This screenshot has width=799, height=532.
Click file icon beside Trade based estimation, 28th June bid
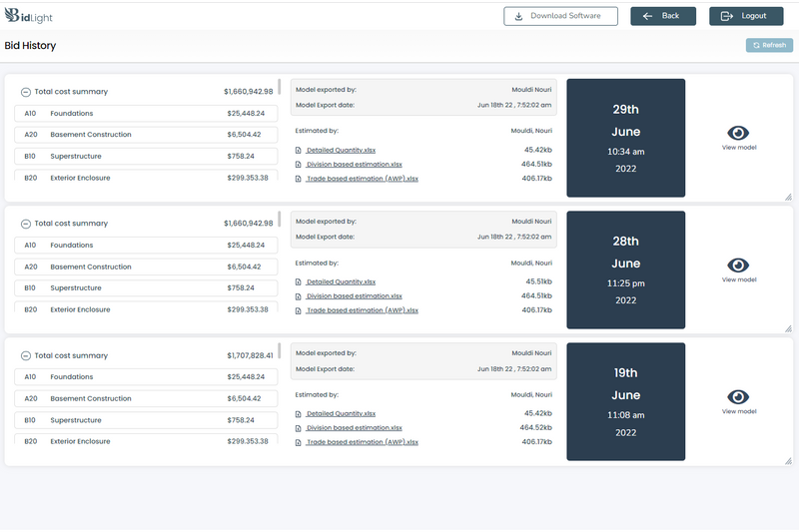298,310
